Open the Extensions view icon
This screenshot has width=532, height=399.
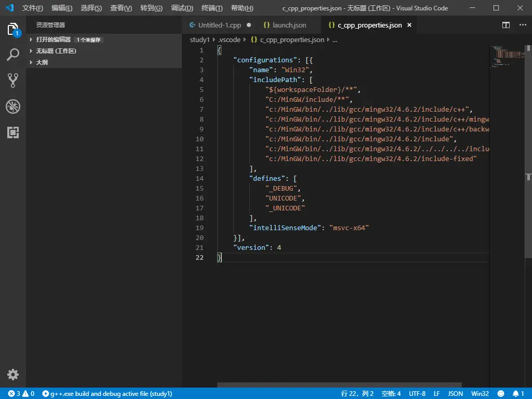(x=13, y=132)
